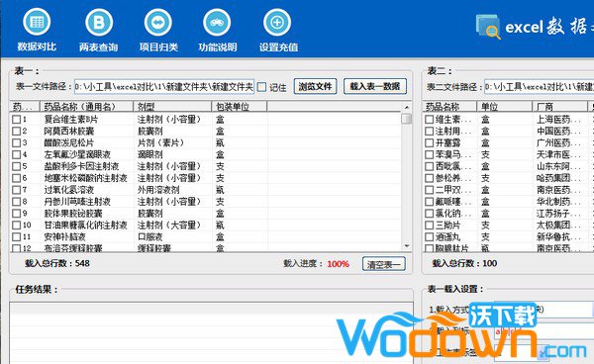Click the 药品名称 column header in table two
The height and width of the screenshot is (364, 594).
point(449,107)
